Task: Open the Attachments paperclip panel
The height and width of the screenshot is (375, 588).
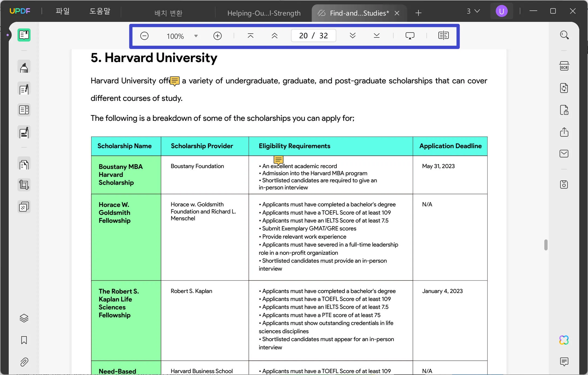Action: pos(24,362)
